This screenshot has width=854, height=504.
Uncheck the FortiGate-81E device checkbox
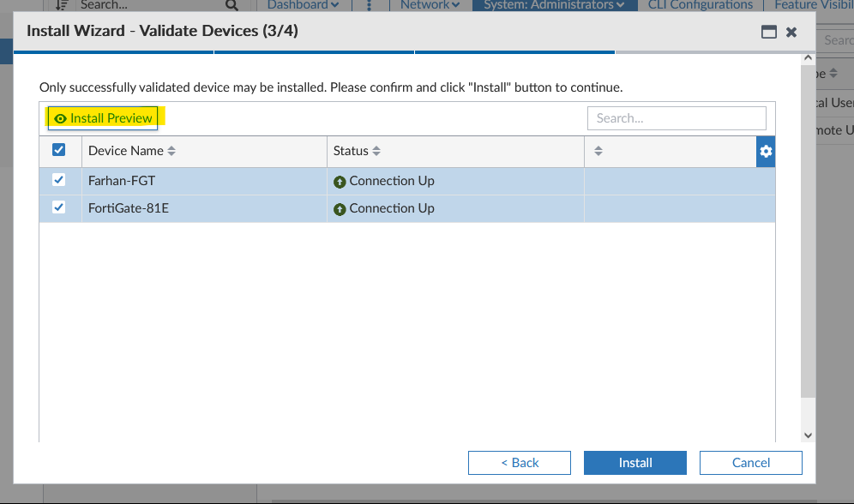click(59, 207)
